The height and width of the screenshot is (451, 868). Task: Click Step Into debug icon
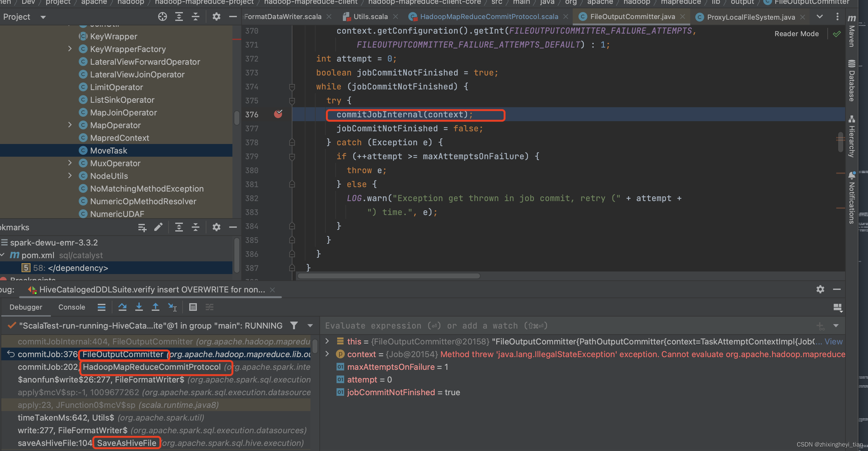tap(139, 307)
